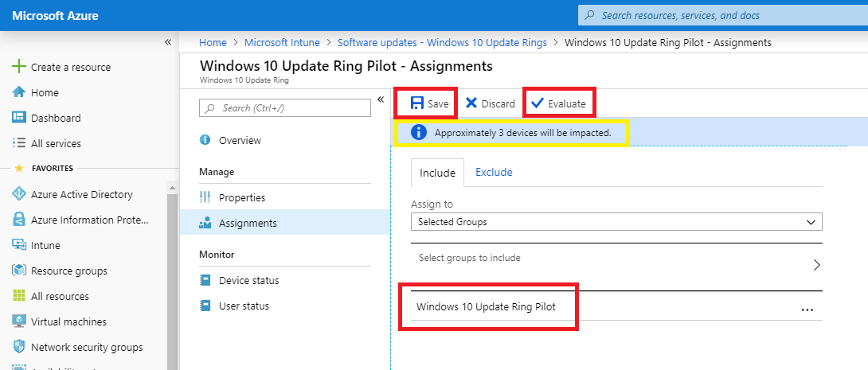
Task: Open the Assign to Selected Groups dropdown
Action: click(x=616, y=222)
